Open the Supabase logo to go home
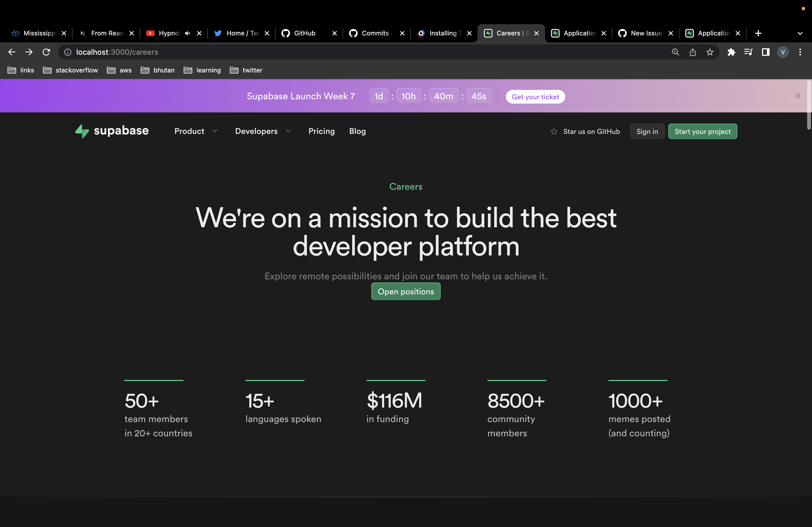Screen dimensions: 812x527 [111, 131]
